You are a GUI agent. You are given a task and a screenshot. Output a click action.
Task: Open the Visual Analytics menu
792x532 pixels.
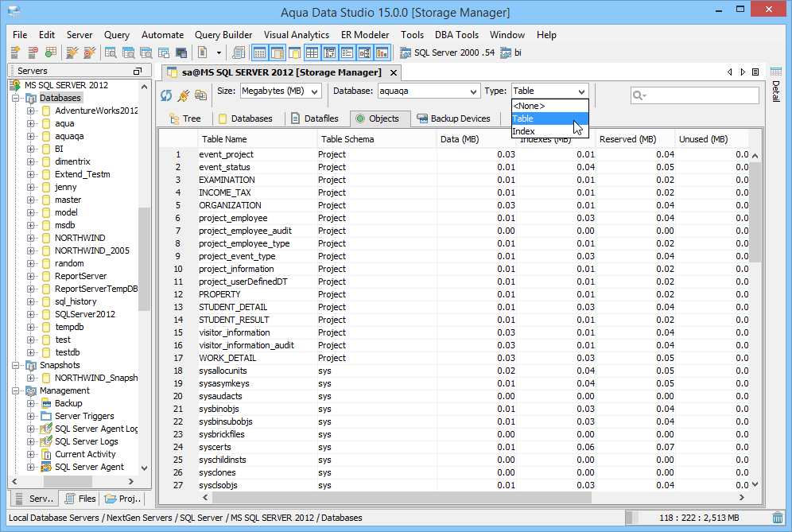[x=297, y=35]
